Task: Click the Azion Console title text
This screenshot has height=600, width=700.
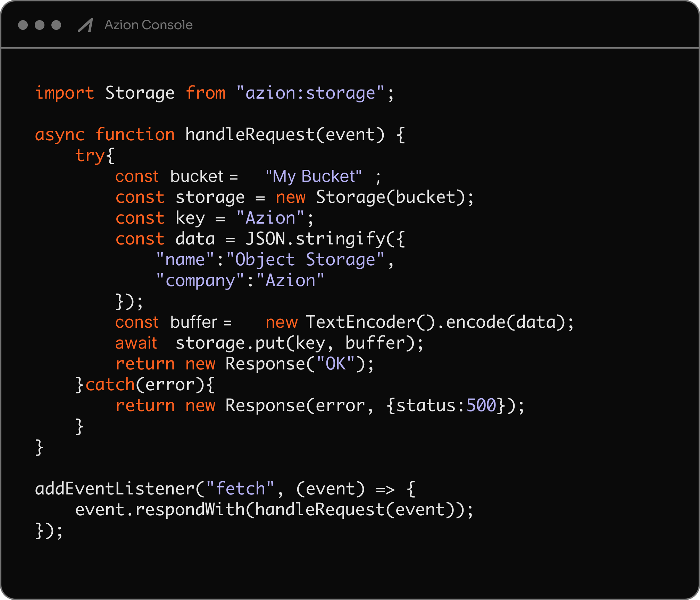Action: (x=148, y=25)
